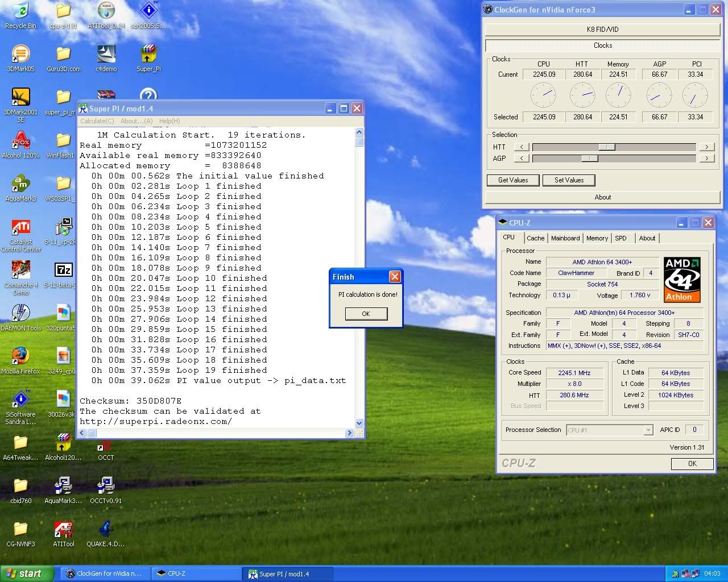The height and width of the screenshot is (582, 728).
Task: Open Calculate(C) menu in Super PI
Action: [97, 121]
